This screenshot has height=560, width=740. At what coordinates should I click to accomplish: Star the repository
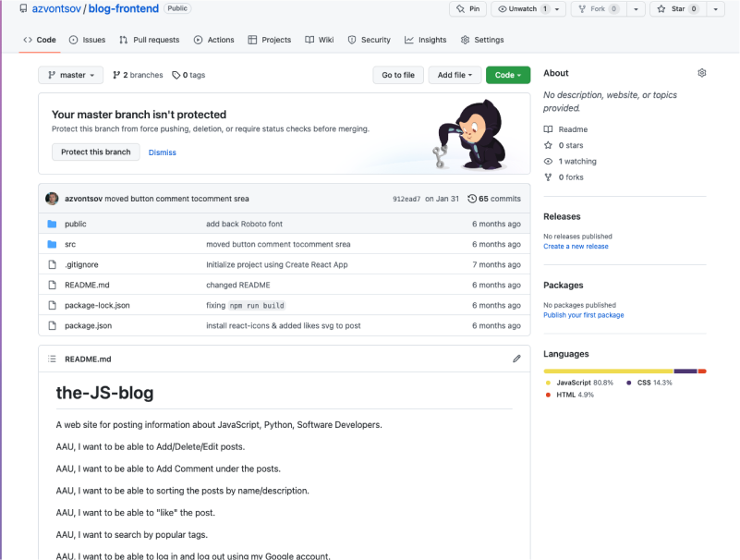click(678, 8)
